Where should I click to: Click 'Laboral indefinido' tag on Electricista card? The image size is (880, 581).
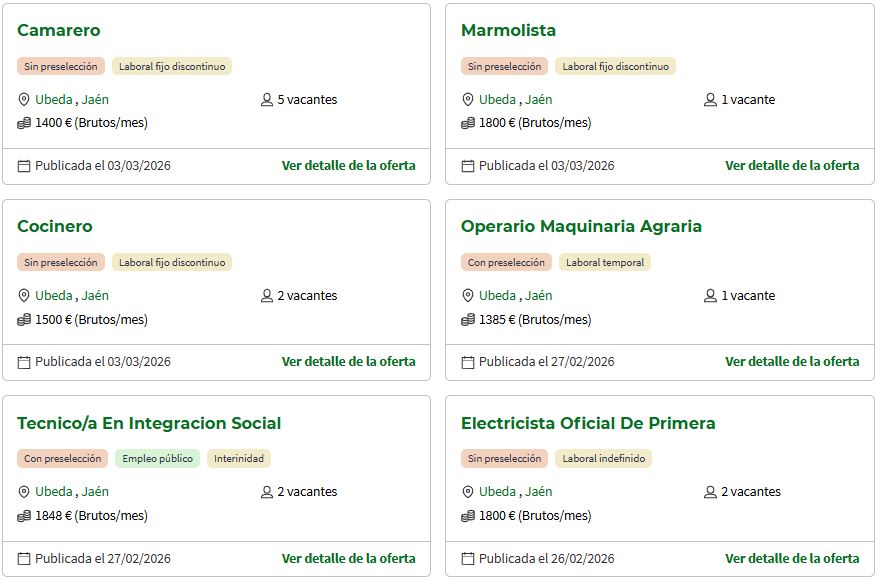click(x=605, y=459)
